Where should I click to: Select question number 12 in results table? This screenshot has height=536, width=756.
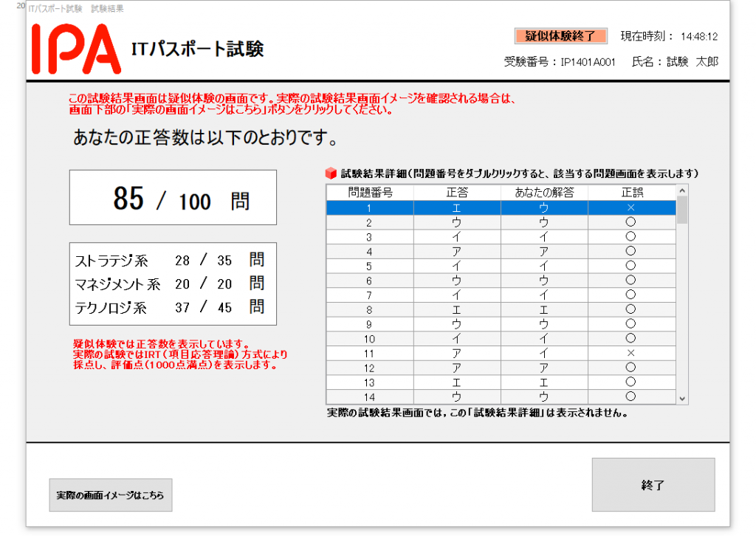369,368
